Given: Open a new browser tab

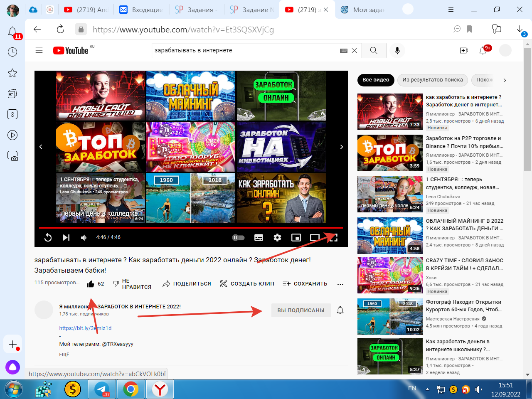Looking at the screenshot, I should pos(408,9).
